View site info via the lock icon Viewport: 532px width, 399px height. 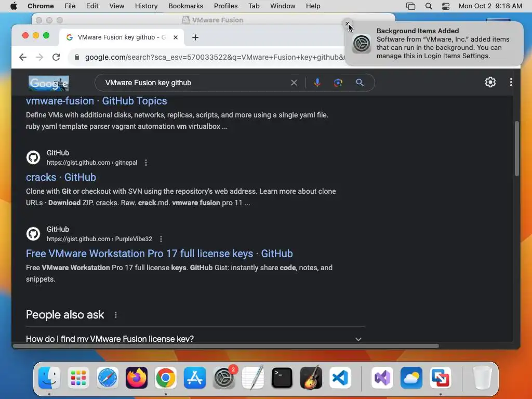(77, 57)
